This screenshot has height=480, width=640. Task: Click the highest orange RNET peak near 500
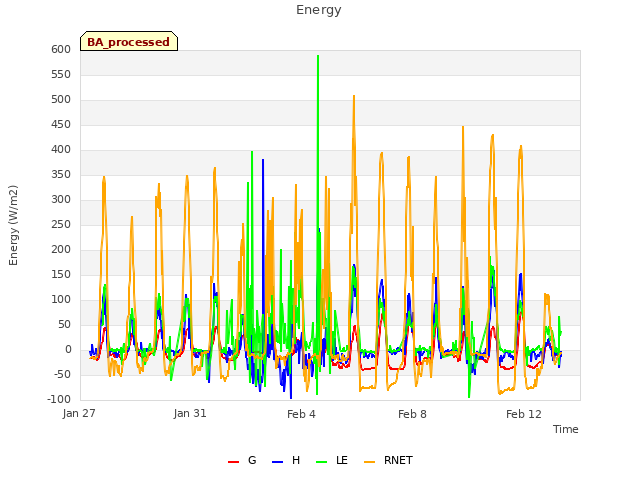[x=354, y=96]
